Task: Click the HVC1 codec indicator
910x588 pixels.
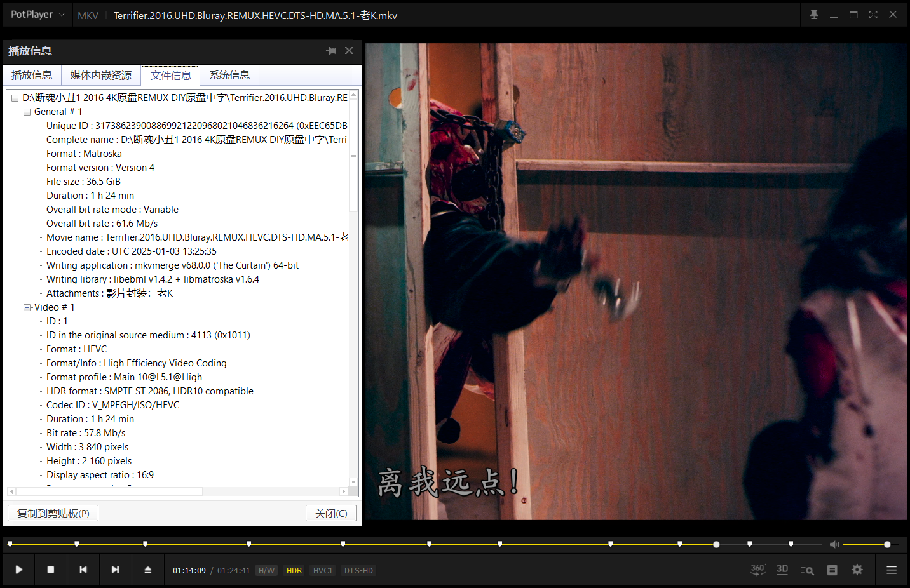Action: [x=323, y=570]
